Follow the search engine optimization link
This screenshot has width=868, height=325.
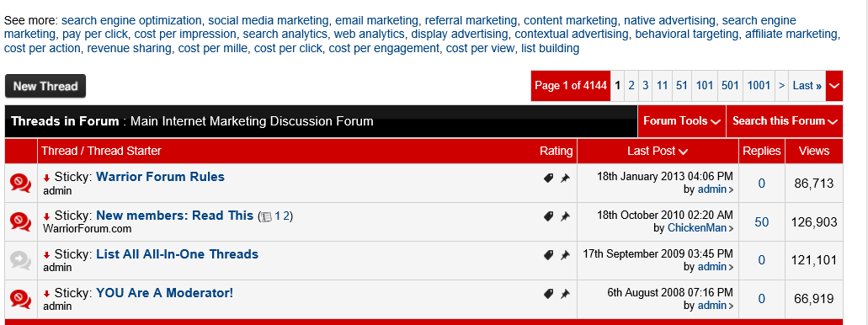coord(131,20)
